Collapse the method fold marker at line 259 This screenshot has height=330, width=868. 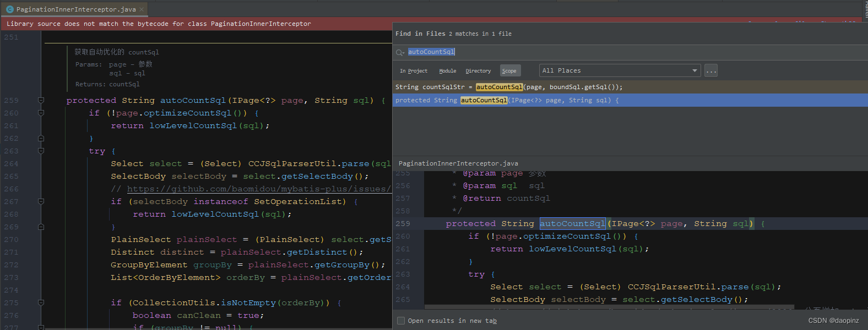[x=41, y=100]
